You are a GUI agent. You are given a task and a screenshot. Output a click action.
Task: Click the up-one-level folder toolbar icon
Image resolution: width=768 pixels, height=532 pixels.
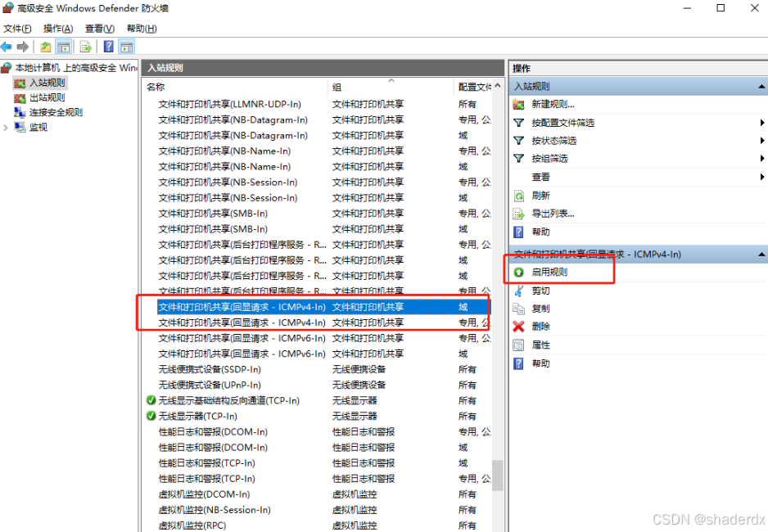[x=46, y=47]
